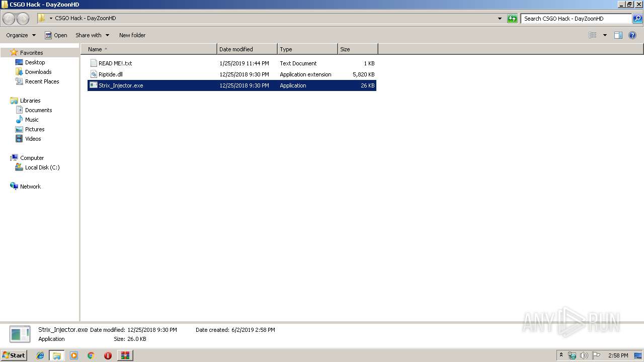
Task: Click the 1/25/2019 11:44 PM date cell
Action: (x=244, y=63)
